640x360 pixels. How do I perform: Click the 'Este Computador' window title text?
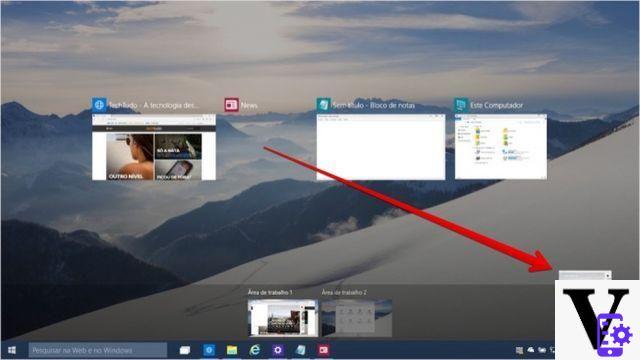496,105
